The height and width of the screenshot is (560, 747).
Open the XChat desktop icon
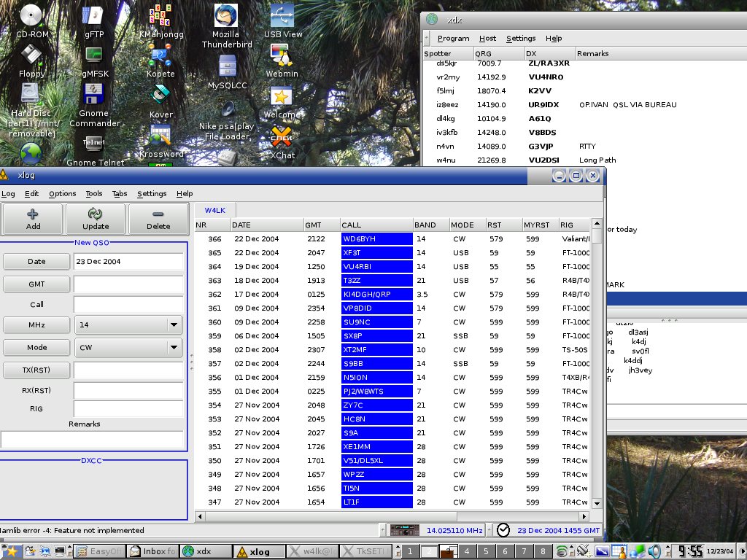(282, 136)
